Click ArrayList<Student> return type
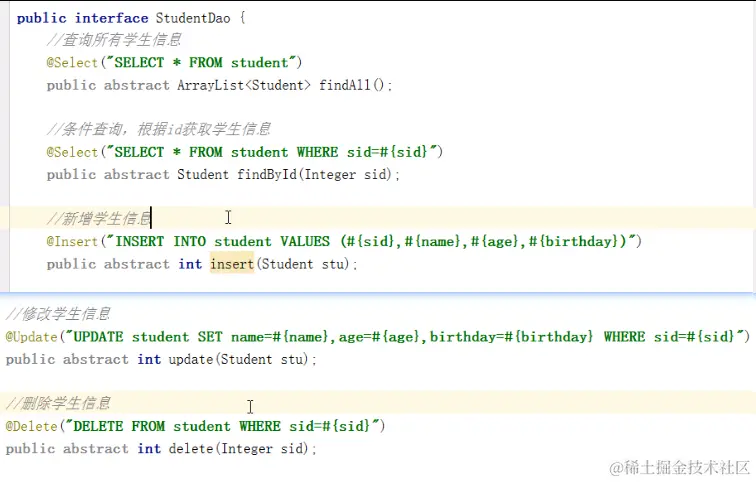This screenshot has width=756, height=482. (243, 85)
